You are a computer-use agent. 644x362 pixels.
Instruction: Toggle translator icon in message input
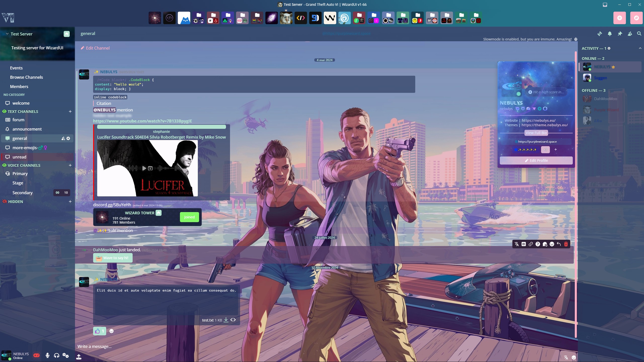pyautogui.click(x=566, y=357)
